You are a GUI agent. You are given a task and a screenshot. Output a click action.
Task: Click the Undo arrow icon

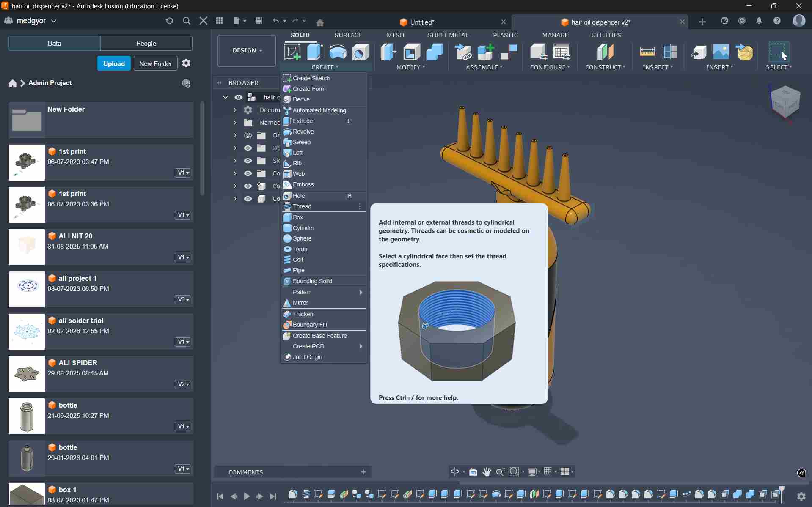(x=276, y=21)
